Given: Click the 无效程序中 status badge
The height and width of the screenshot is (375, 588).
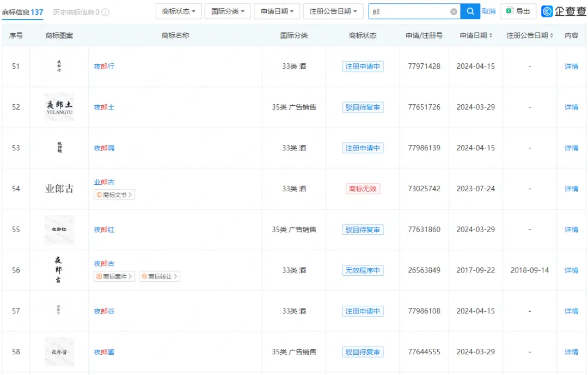Looking at the screenshot, I should [363, 270].
